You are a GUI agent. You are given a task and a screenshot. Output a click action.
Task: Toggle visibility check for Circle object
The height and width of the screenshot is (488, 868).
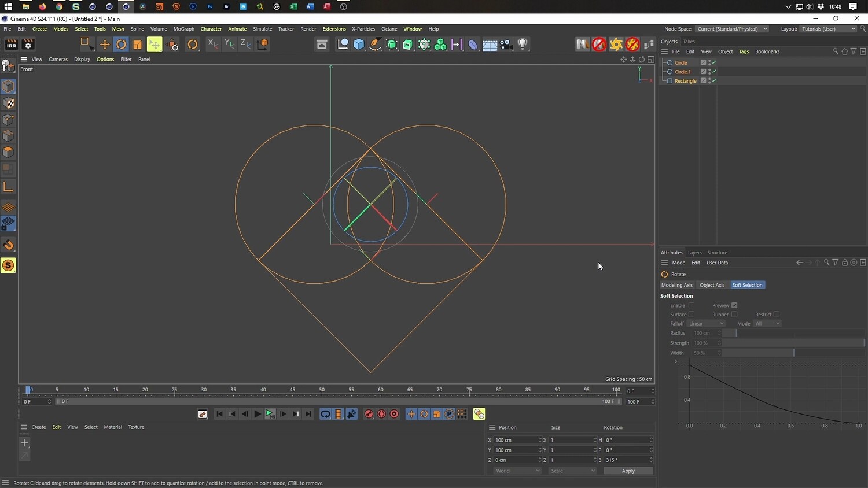(713, 62)
